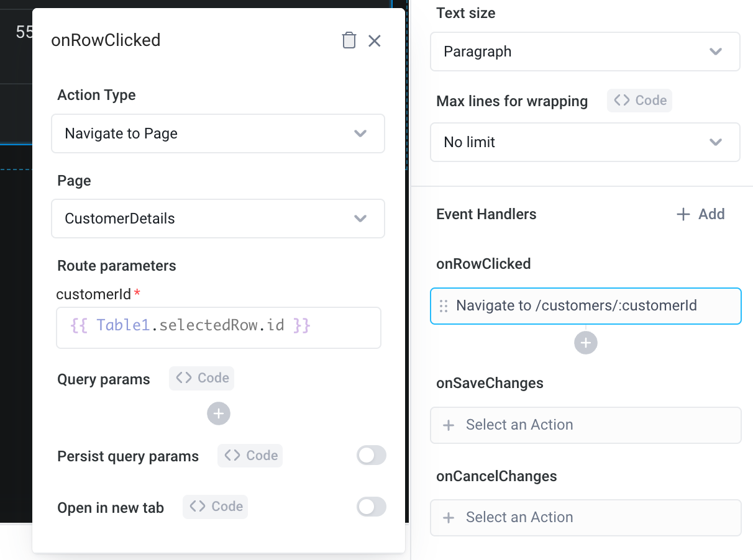Viewport: 753px width, 560px height.
Task: Toggle Open in new tab switch
Action: (371, 507)
